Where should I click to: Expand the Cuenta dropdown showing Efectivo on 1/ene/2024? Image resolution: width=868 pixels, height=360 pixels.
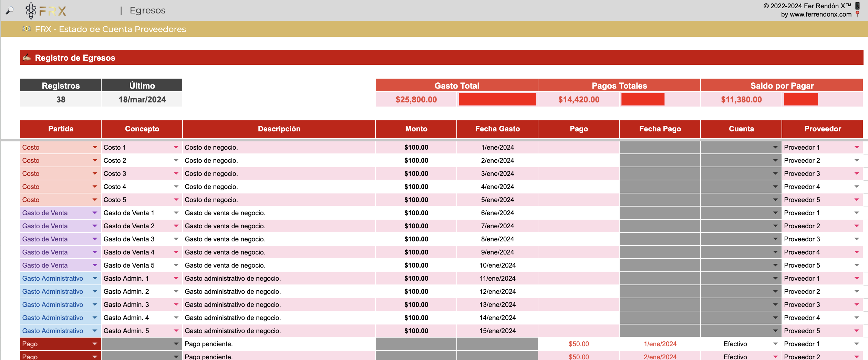point(775,344)
